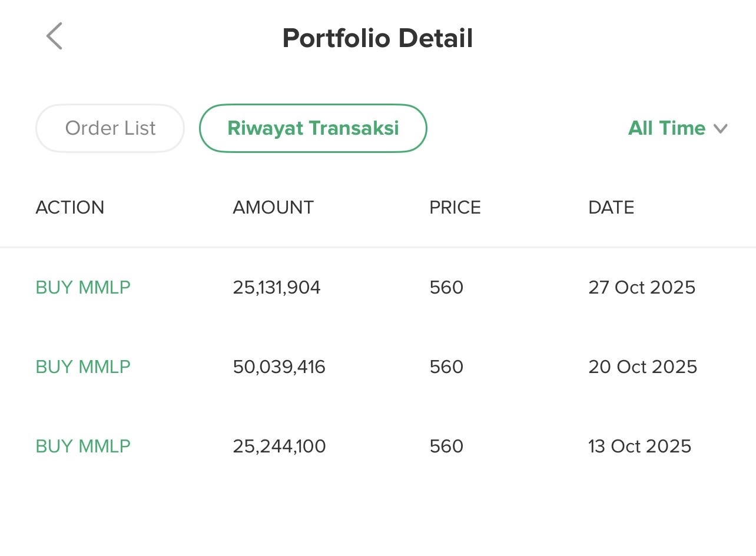This screenshot has width=756, height=556.
Task: Click the amount 50,039,416
Action: [279, 367]
